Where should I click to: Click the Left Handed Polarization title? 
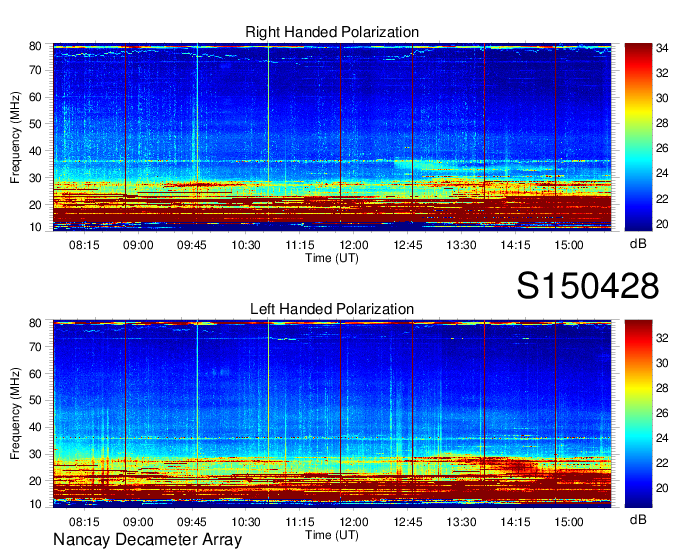[x=332, y=309]
